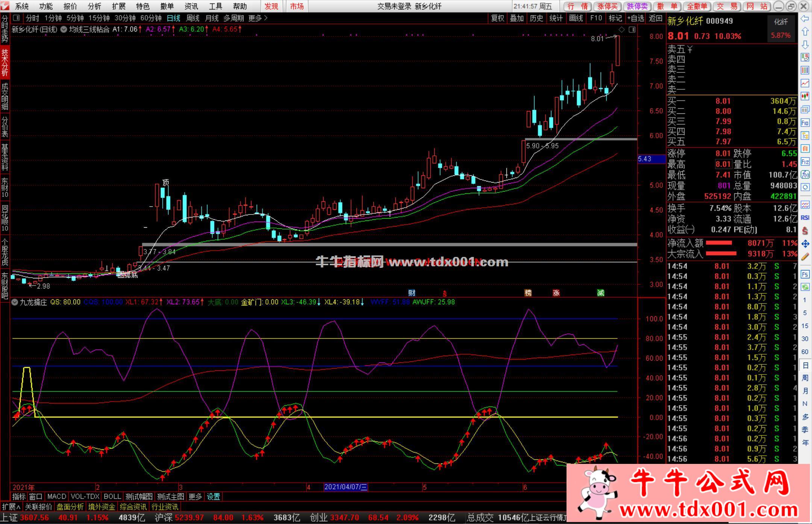
Task: Switch to the 30-minute period button in the sidebar
Action: point(805,339)
